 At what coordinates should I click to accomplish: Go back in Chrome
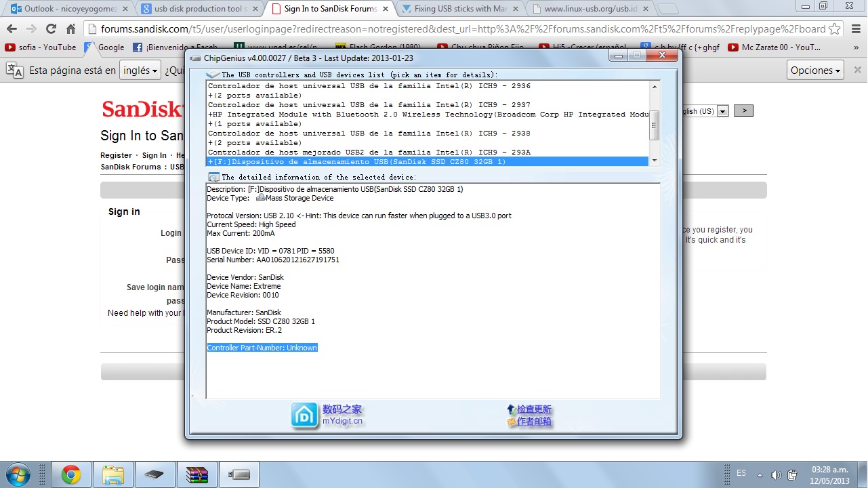(x=12, y=29)
